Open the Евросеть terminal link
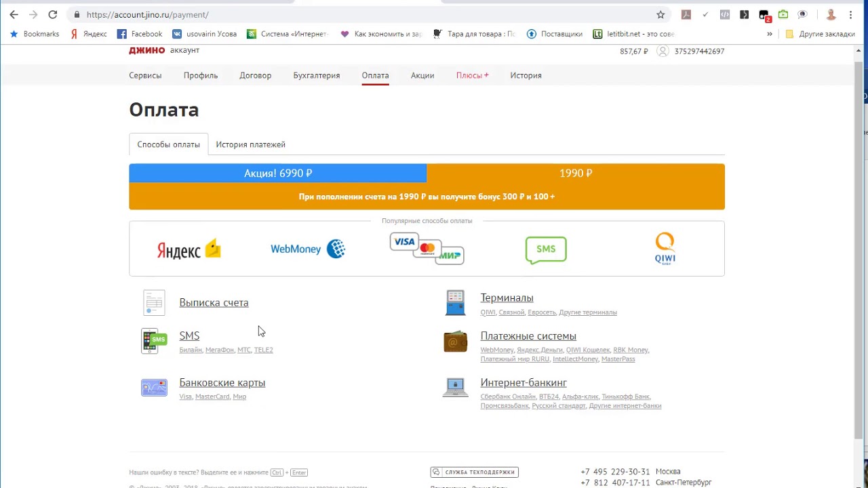This screenshot has height=488, width=868. [x=542, y=312]
